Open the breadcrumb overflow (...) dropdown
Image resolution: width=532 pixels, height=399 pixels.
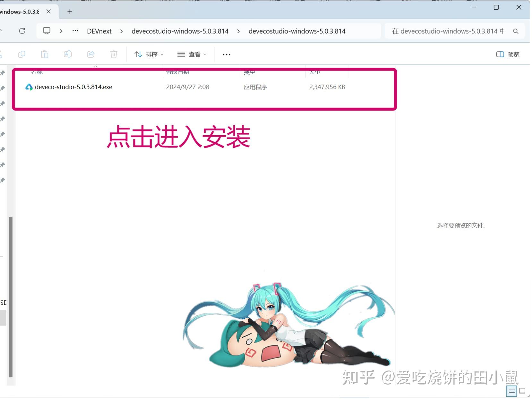pyautogui.click(x=75, y=31)
